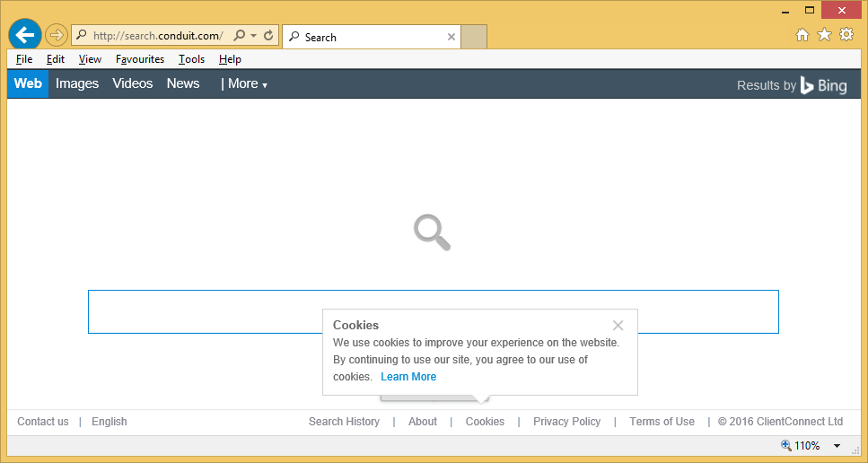Click the browser Forward arrow button

[x=56, y=36]
